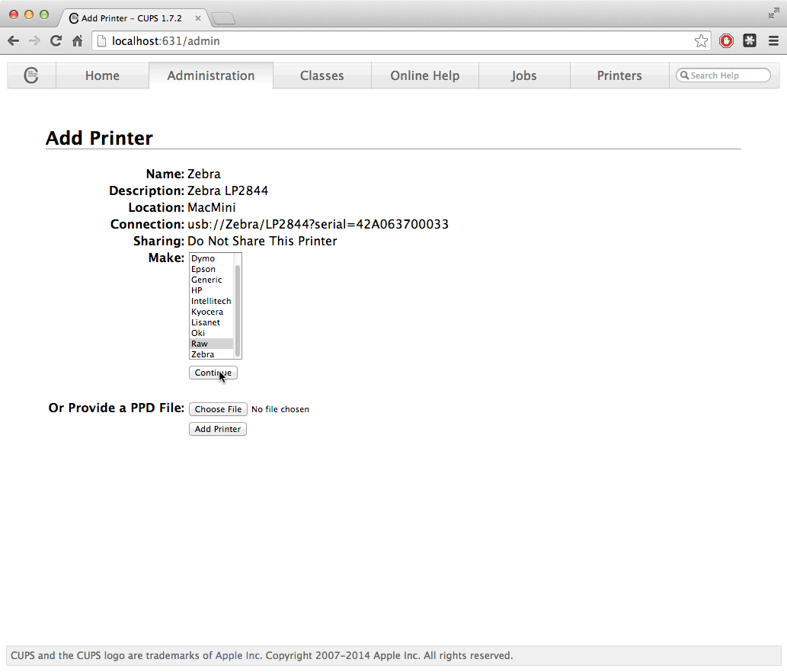This screenshot has width=787, height=672.
Task: Click the browser forward arrow
Action: 34,41
